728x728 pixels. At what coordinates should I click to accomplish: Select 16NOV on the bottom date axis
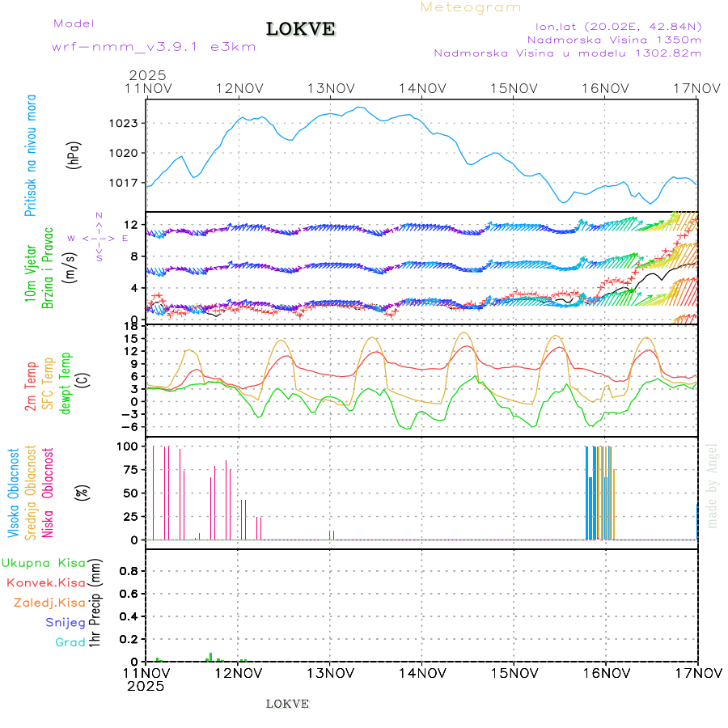[x=606, y=672]
